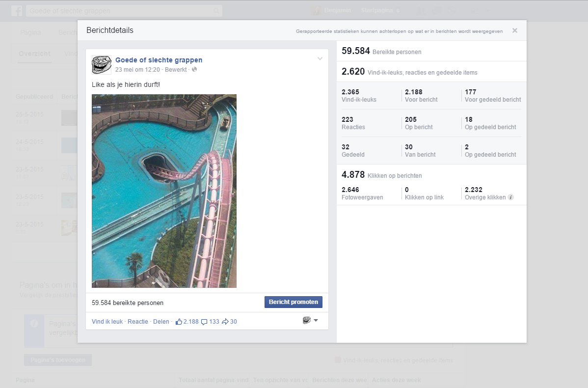This screenshot has width=588, height=388.
Task: Click the thumbs-up icon showing 2.188 likes
Action: [x=179, y=322]
